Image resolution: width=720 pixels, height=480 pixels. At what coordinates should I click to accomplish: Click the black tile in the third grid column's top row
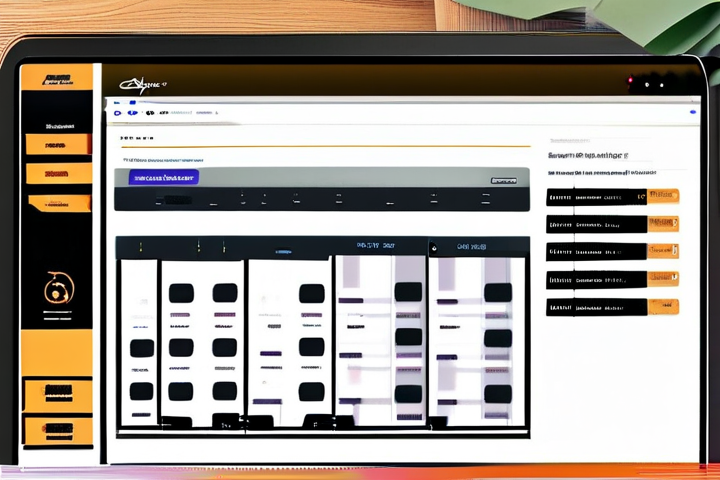pyautogui.click(x=312, y=293)
